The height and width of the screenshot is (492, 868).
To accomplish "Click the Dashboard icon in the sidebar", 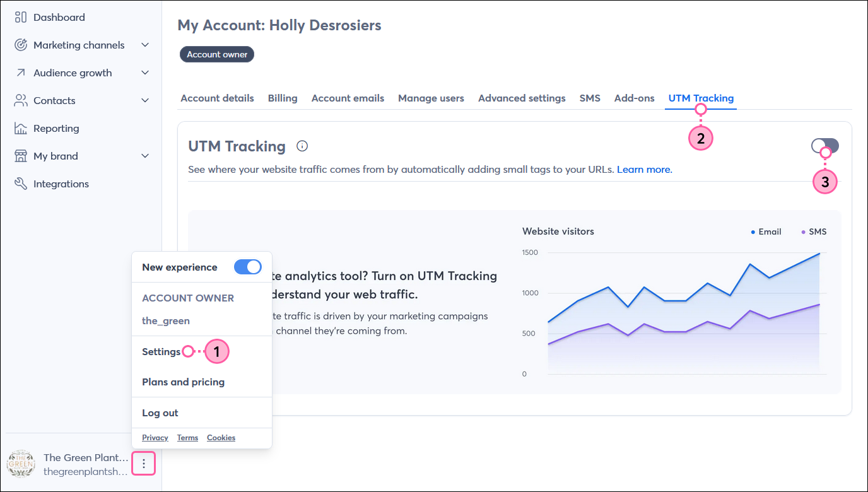I will point(21,17).
